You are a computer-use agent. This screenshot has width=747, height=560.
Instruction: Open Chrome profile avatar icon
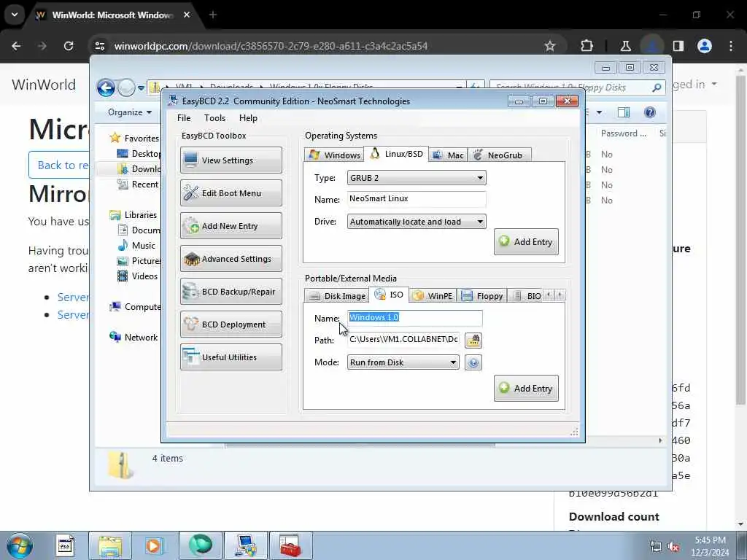(x=705, y=46)
